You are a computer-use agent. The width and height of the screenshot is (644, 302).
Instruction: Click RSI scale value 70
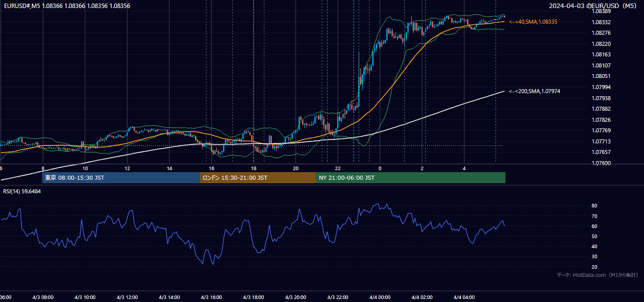pos(594,216)
